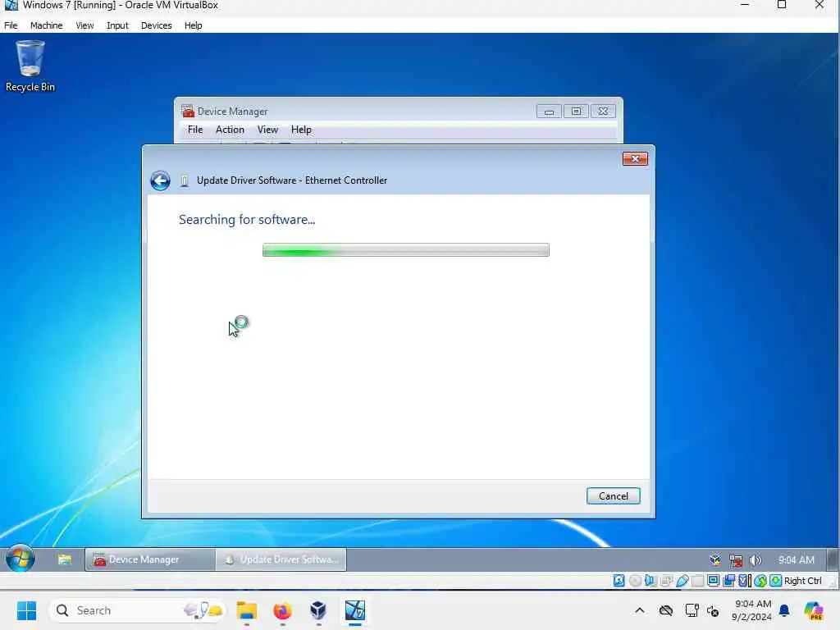The image size is (840, 630).
Task: Open Device Manager File menu
Action: [x=195, y=130]
